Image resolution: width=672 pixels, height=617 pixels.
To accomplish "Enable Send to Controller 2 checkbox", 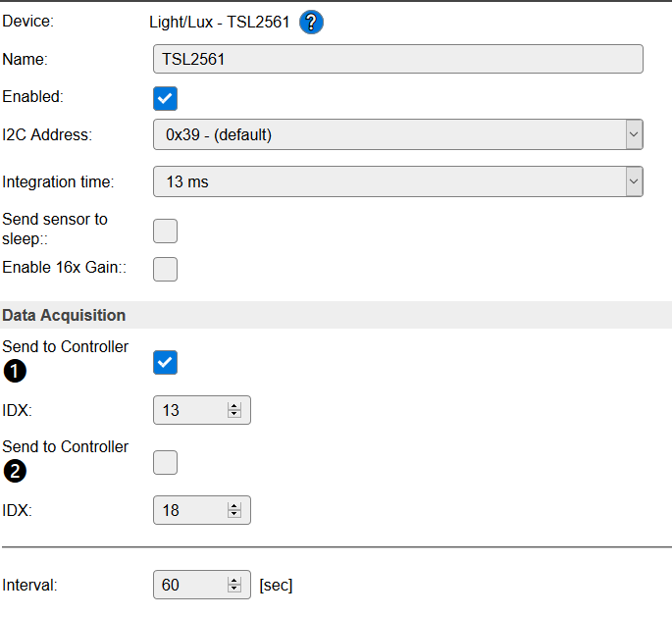I will [166, 462].
